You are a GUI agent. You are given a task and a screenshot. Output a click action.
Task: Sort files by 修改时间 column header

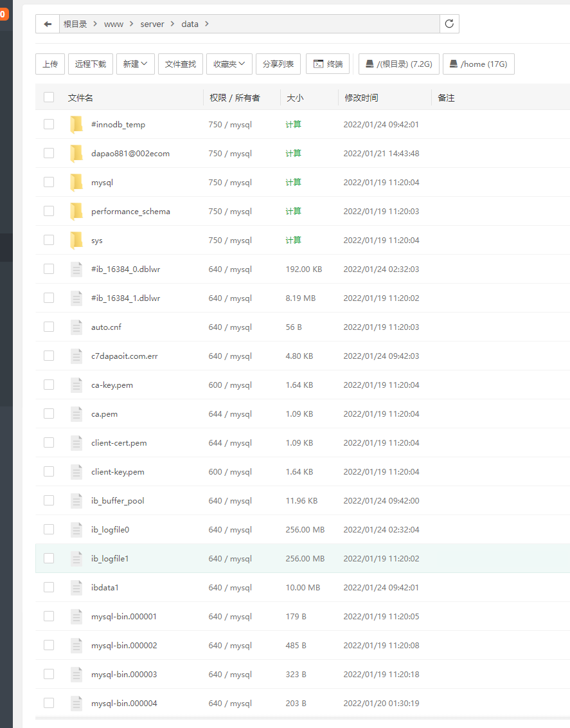[361, 98]
